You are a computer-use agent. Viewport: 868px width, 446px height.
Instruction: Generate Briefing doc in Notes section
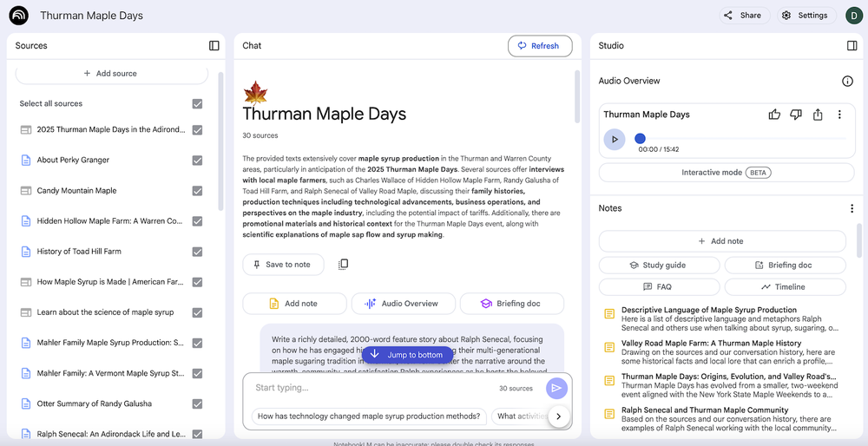785,266
